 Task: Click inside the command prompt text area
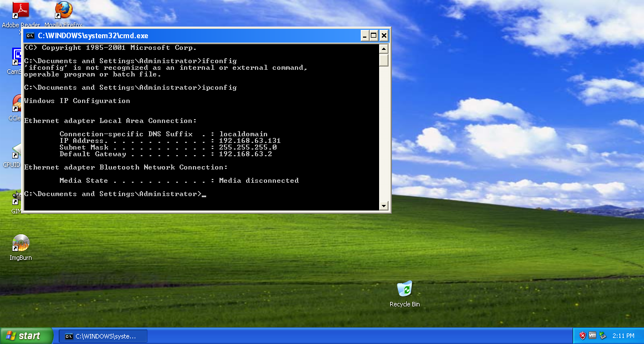click(x=201, y=127)
